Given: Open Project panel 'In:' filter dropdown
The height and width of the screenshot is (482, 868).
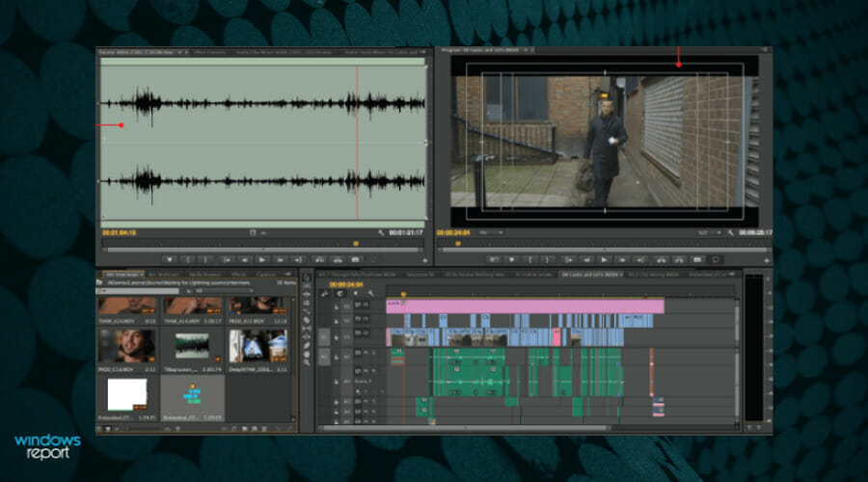Looking at the screenshot, I should coord(225,290).
